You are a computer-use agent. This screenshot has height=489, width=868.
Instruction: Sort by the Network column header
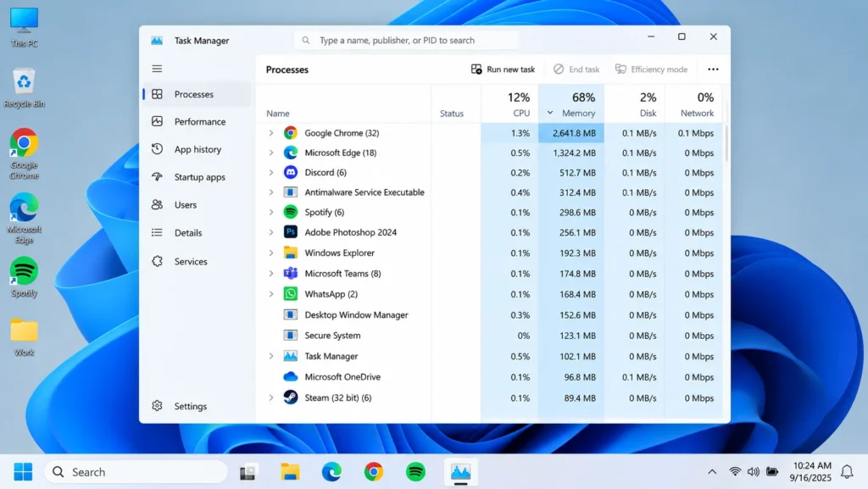click(x=693, y=104)
